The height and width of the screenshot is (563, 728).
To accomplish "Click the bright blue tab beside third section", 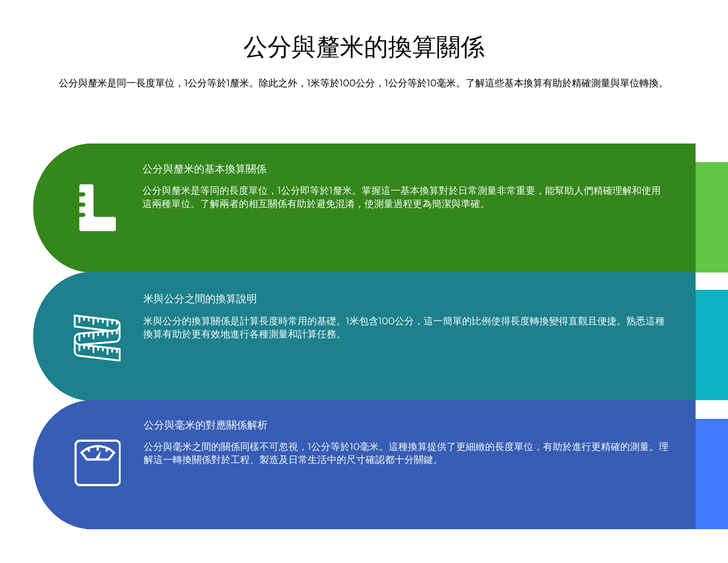I will click(712, 474).
